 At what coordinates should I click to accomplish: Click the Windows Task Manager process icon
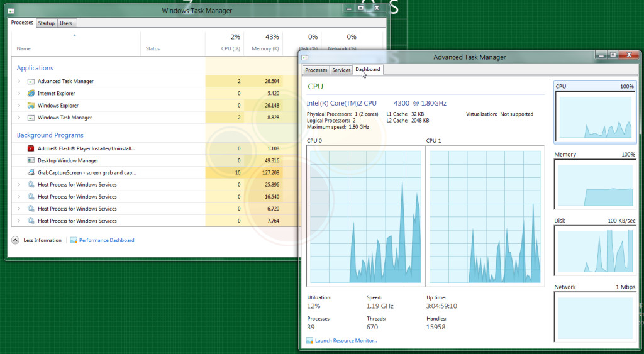pyautogui.click(x=31, y=118)
